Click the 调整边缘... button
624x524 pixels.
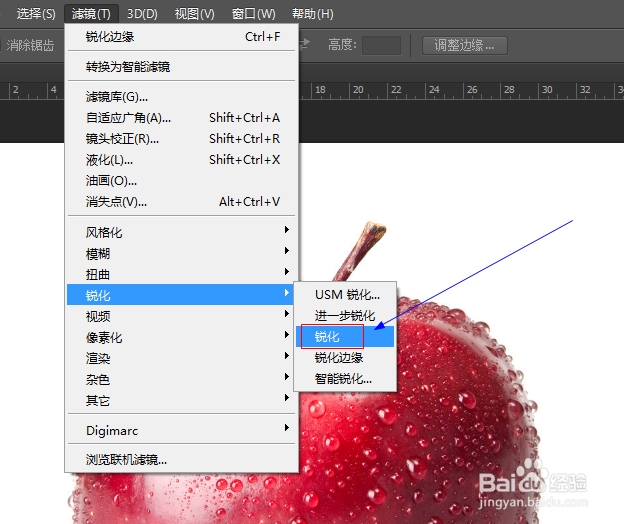[x=464, y=45]
